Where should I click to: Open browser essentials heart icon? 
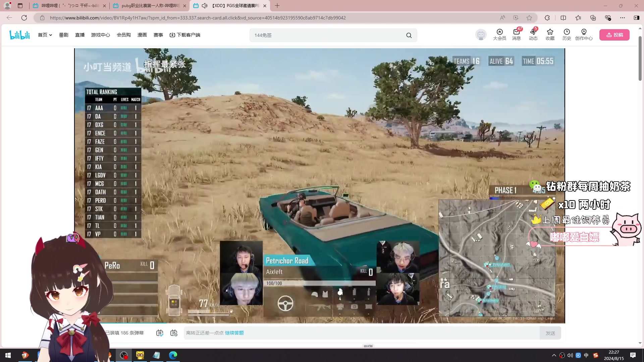click(x=608, y=18)
